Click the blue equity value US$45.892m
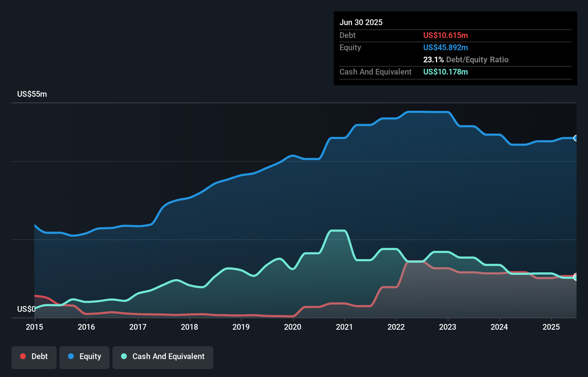The width and height of the screenshot is (588, 377). point(445,47)
